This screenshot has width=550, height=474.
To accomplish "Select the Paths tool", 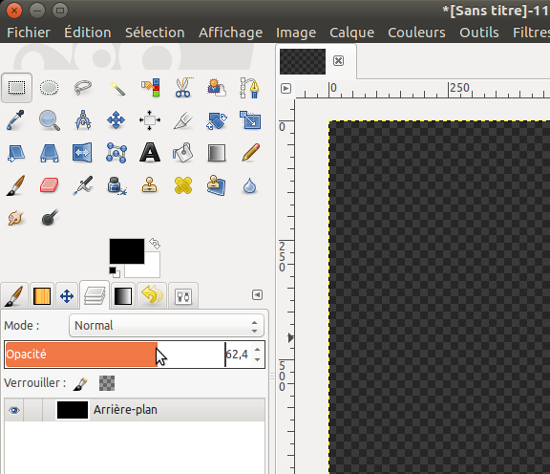I will pos(249,87).
